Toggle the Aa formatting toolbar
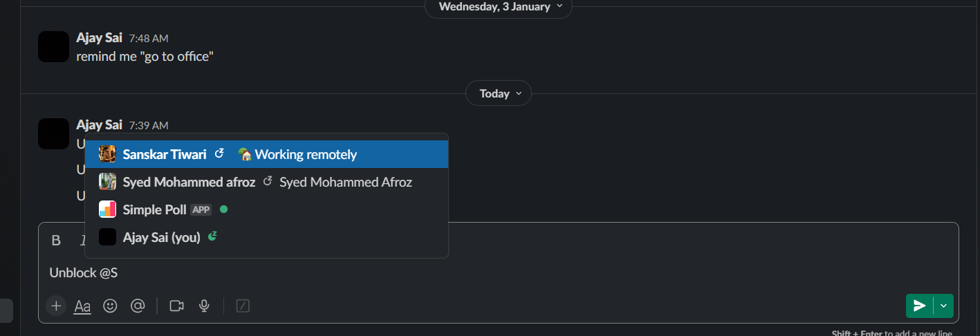The width and height of the screenshot is (980, 336). click(82, 306)
